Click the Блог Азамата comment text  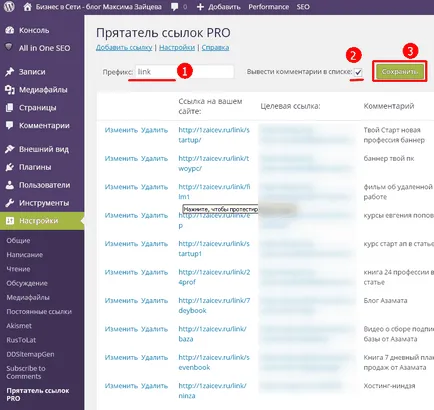(x=385, y=300)
